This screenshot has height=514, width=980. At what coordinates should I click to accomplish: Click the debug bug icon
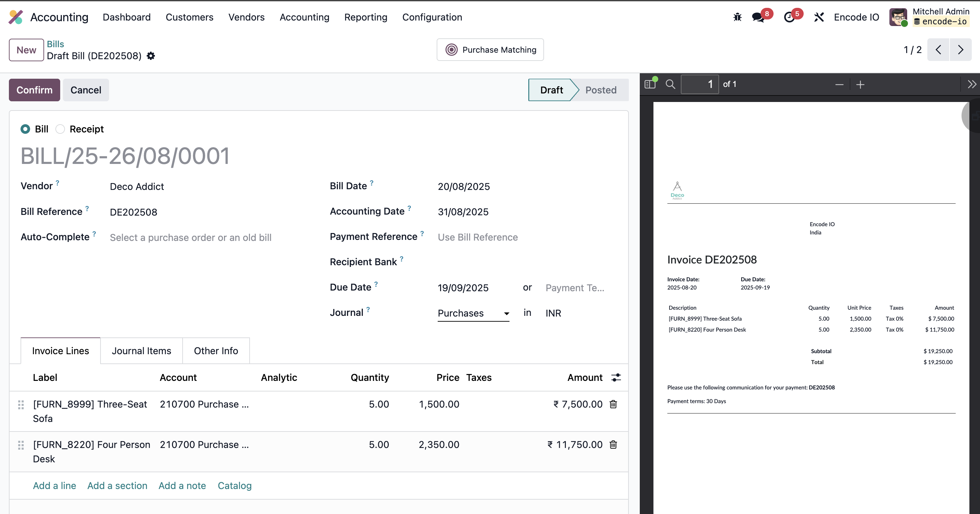(x=737, y=17)
